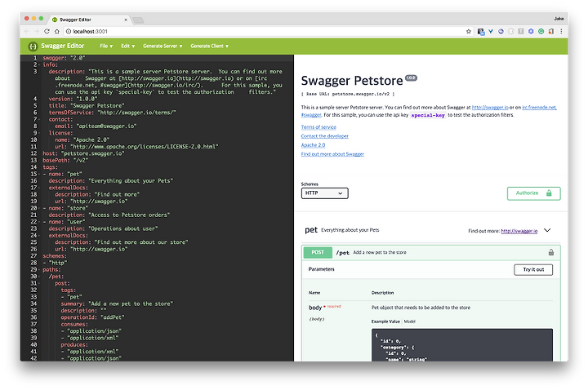The height and width of the screenshot is (390, 588).
Task: Fold the /pet block at line 30
Action: [x=39, y=277]
